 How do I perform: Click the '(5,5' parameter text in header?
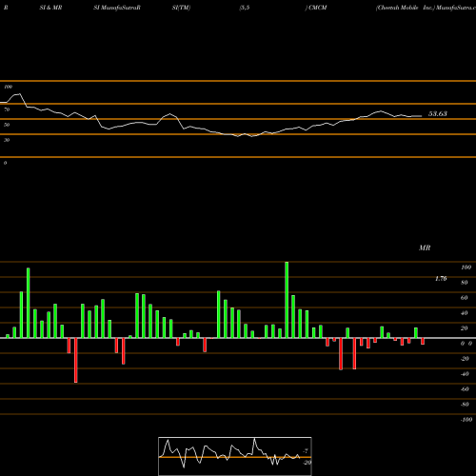[x=245, y=8]
